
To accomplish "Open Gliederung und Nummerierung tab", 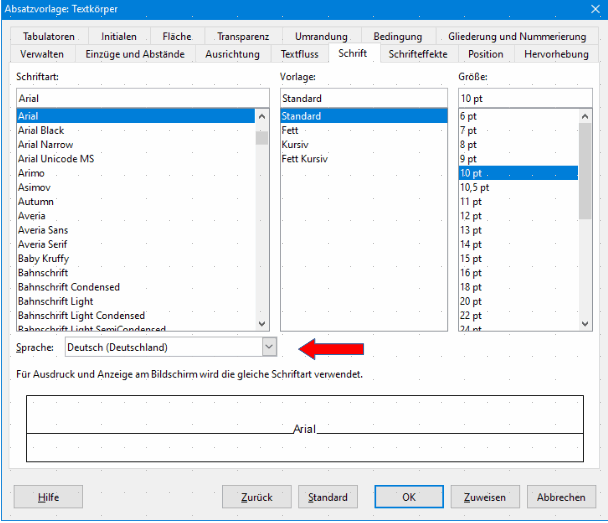I will [x=517, y=36].
